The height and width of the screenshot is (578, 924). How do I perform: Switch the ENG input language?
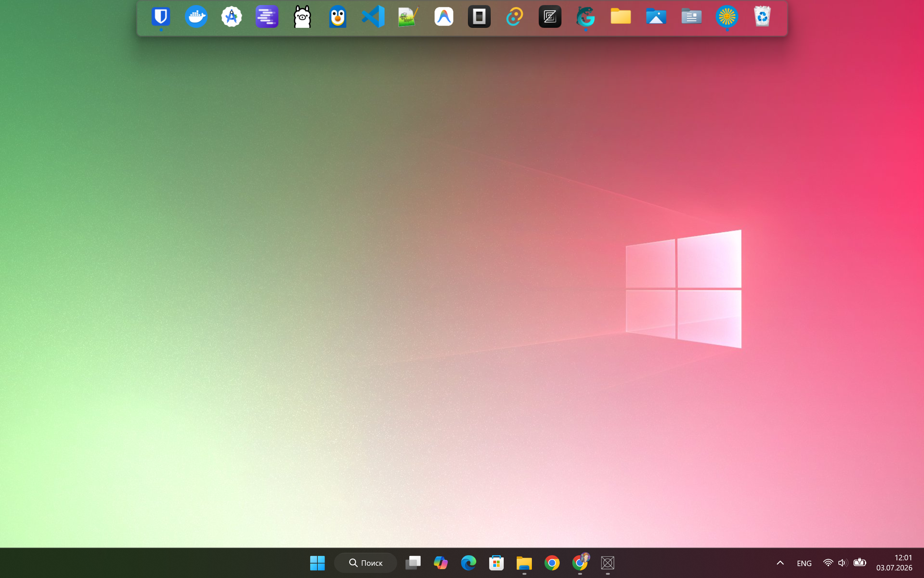pos(804,563)
